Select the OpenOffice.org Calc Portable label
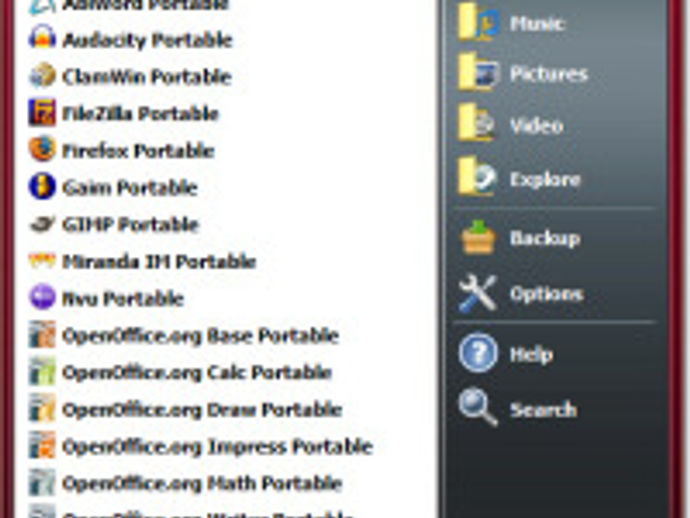This screenshot has height=518, width=690. (x=197, y=373)
